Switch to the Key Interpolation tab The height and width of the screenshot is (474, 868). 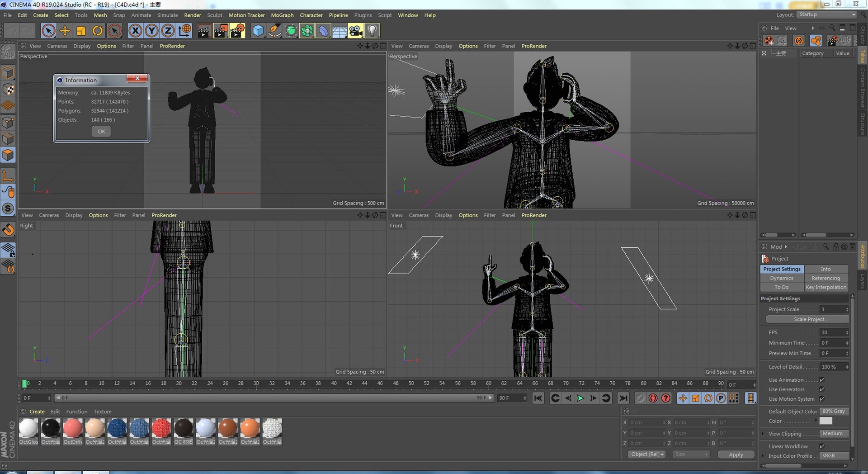click(x=826, y=287)
